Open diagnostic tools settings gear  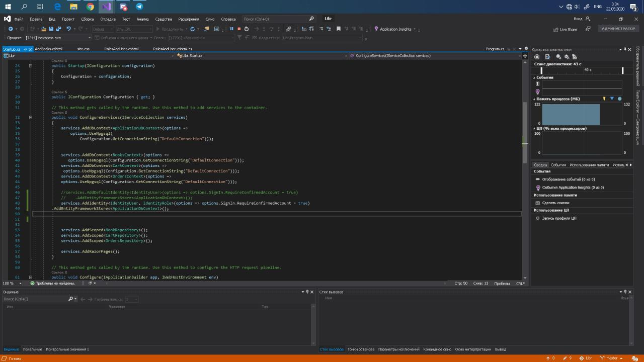tap(537, 57)
